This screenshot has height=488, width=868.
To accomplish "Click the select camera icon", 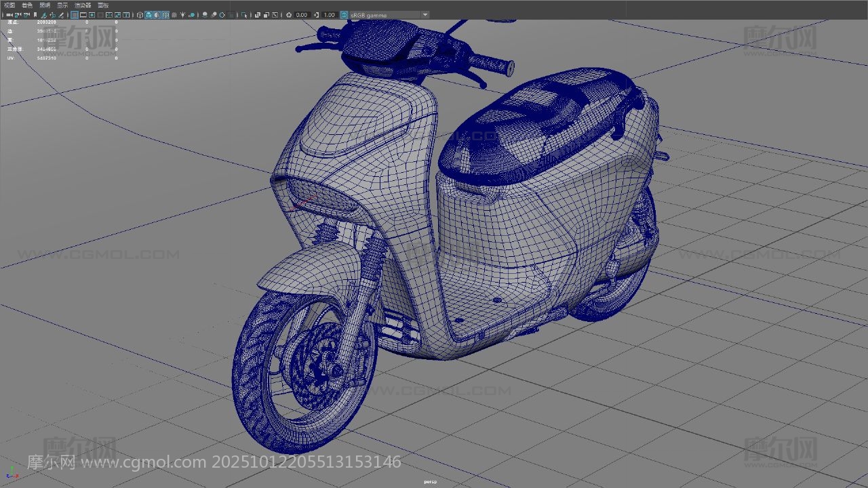I will (x=9, y=14).
